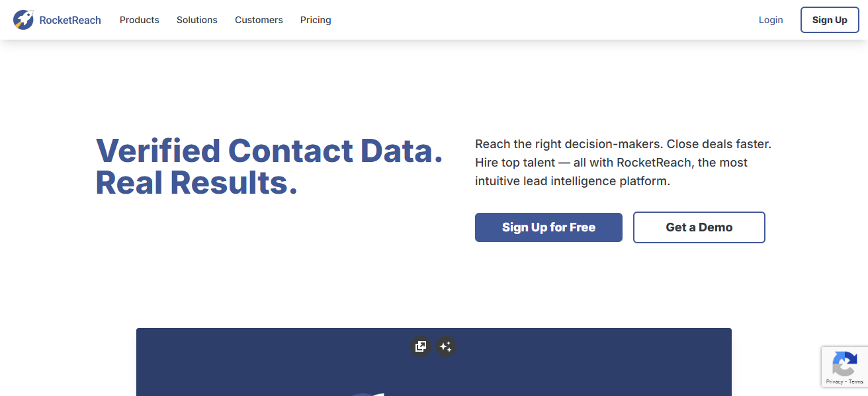Click the sparkle AI icon on video

coord(446,346)
